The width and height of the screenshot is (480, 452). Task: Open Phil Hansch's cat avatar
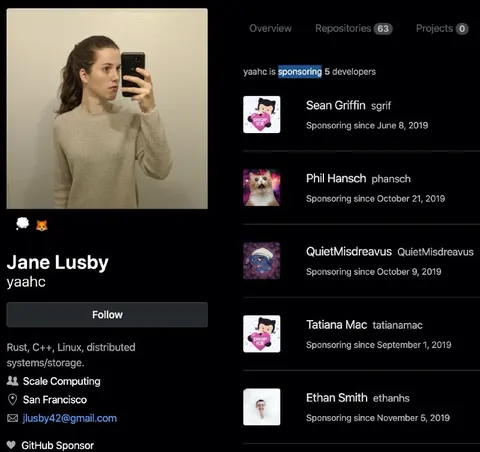coord(262,187)
